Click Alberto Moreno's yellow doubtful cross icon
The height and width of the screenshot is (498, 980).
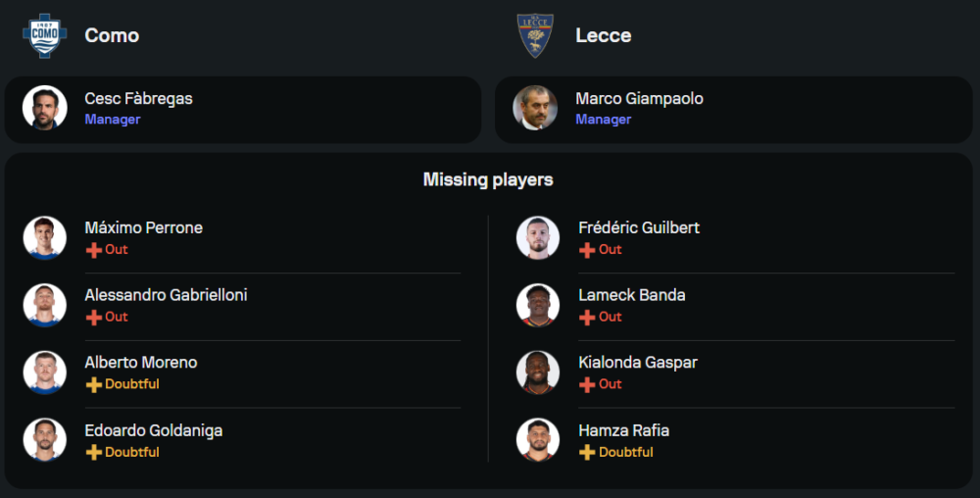94,384
